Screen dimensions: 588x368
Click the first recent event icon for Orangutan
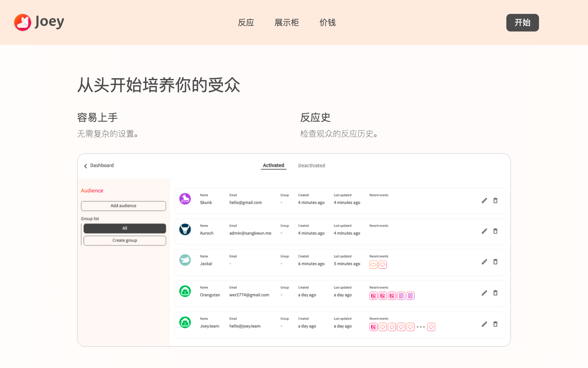click(x=373, y=296)
